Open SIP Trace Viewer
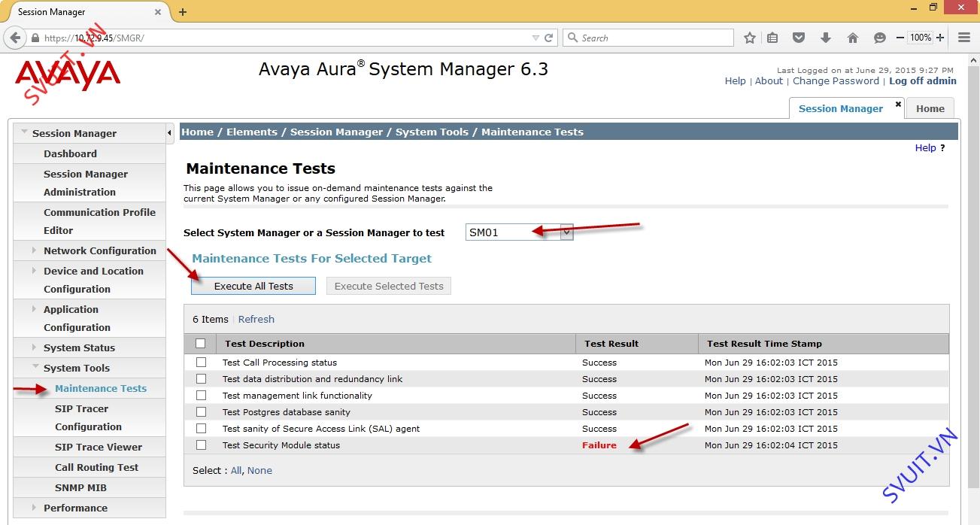 99,447
